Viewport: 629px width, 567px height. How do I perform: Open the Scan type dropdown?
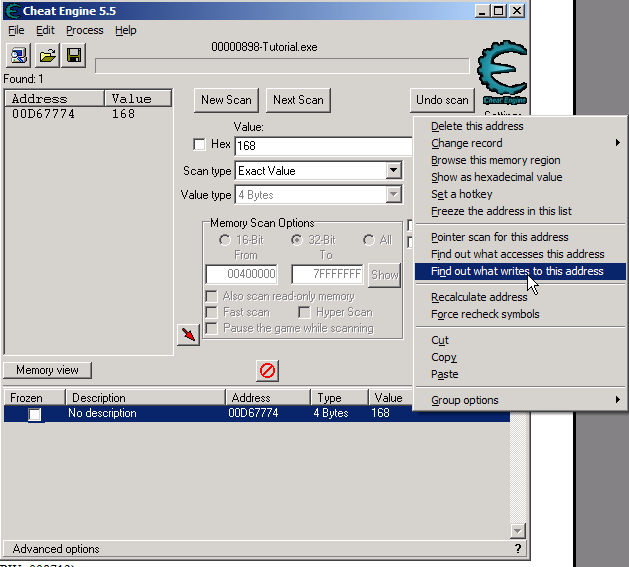tap(394, 171)
